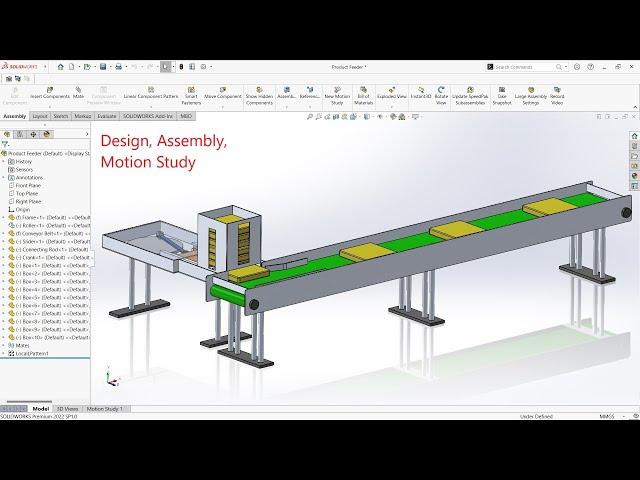Click Move Component tool
Image resolution: width=640 pixels, height=480 pixels.
click(x=223, y=93)
